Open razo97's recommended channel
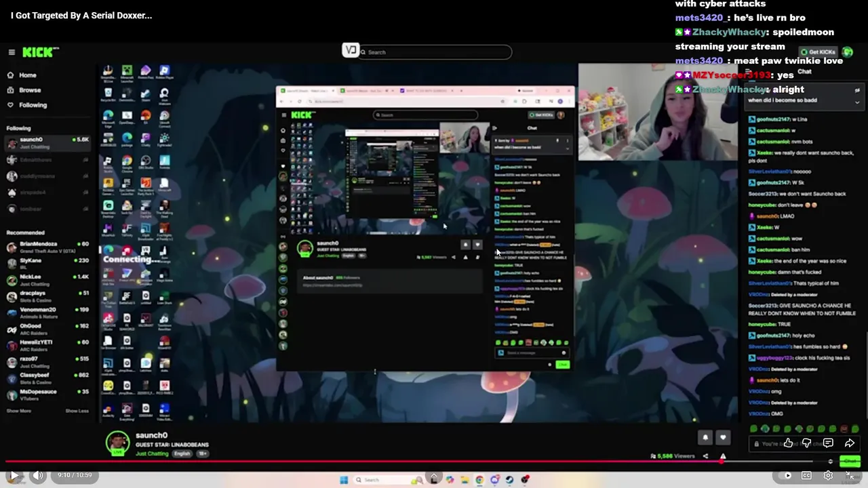The width and height of the screenshot is (868, 488). click(47, 362)
